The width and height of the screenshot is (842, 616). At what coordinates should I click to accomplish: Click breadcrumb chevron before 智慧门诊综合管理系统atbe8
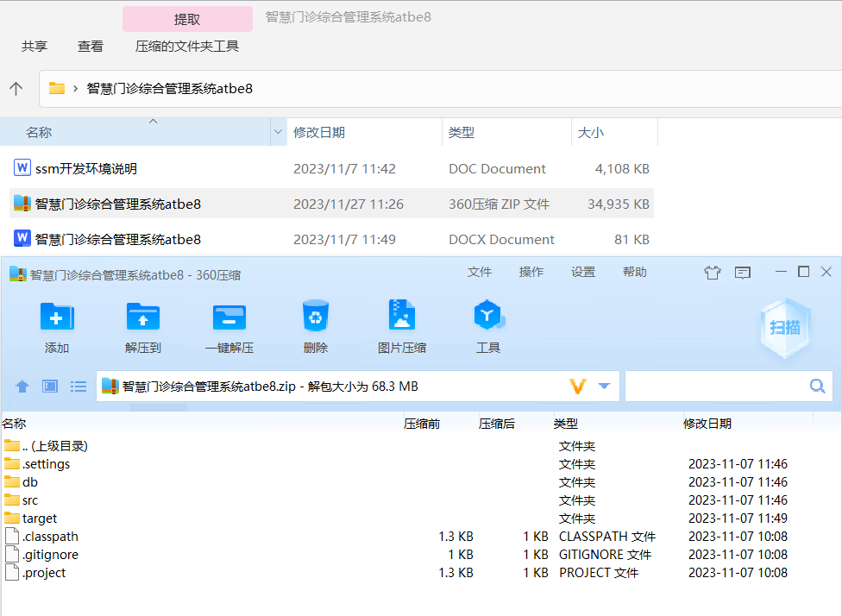tap(76, 89)
